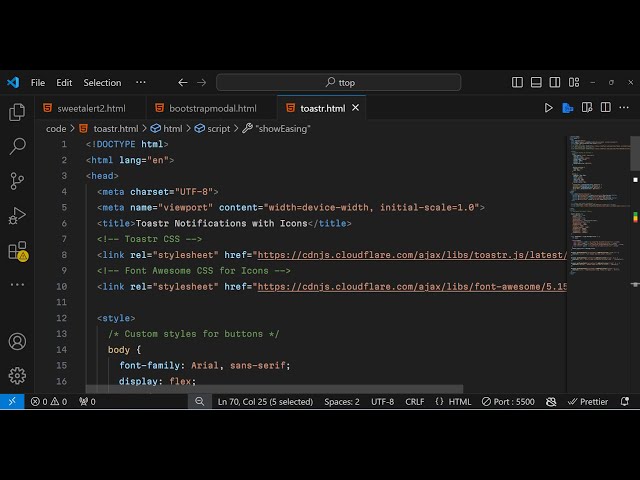Viewport: 640px width, 480px height.
Task: Open the Accounts icon in activity bar
Action: tap(17, 341)
